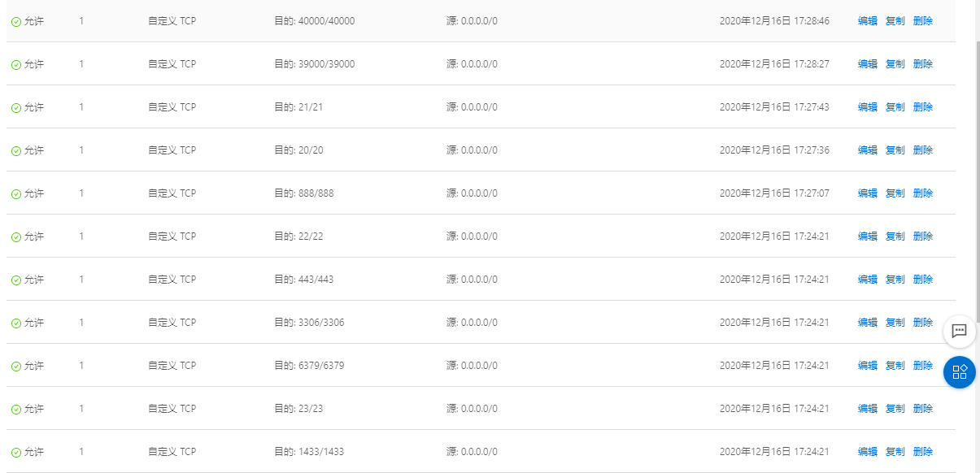Screen dimensions: 980x473
Task: Open the blue grid widgets icon
Action: (x=960, y=372)
